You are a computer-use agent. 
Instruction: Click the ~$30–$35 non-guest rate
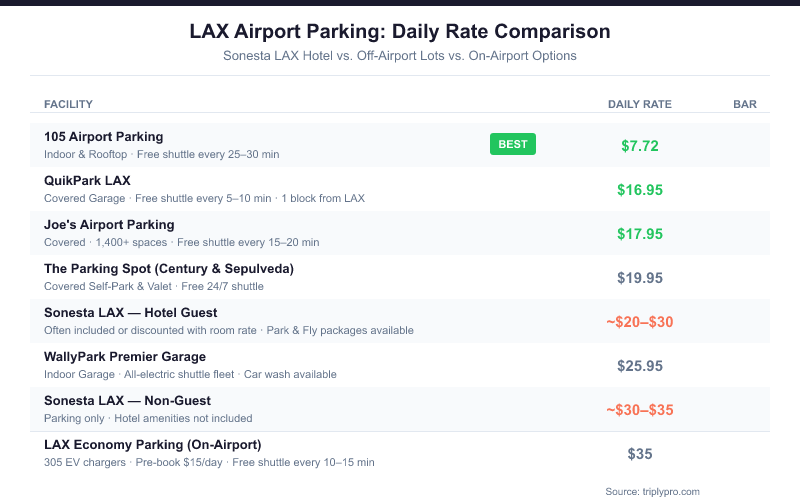640,410
